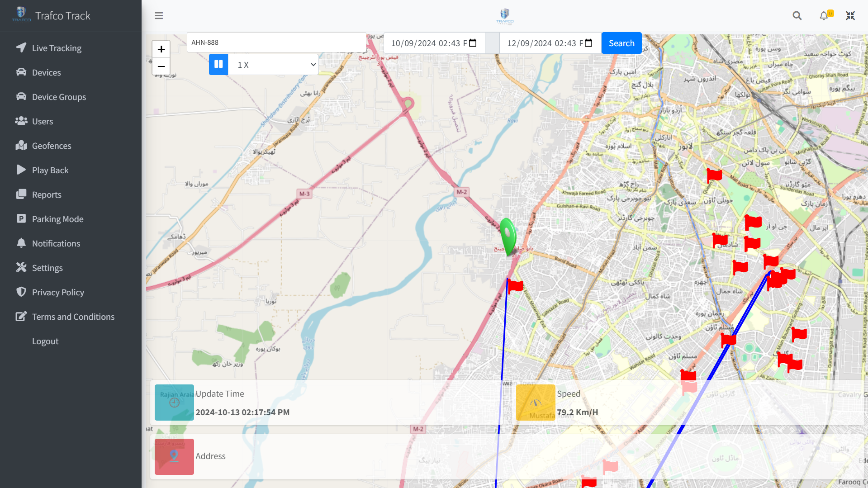Image resolution: width=868 pixels, height=488 pixels.
Task: Zoom in using the plus map control
Action: pyautogui.click(x=161, y=49)
